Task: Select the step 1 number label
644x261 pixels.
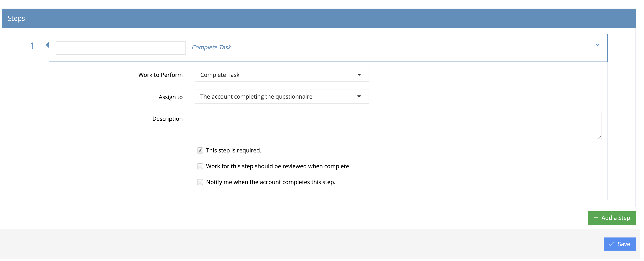Action: coord(32,46)
